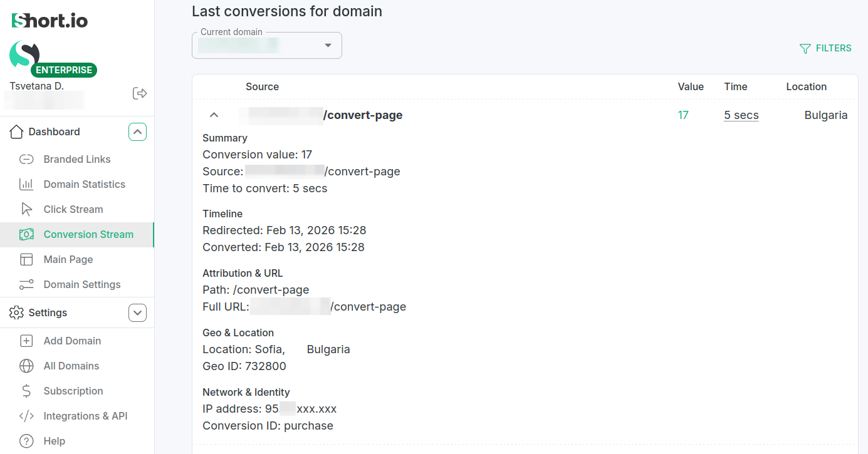
Task: Open the Current domain dropdown
Action: (266, 46)
